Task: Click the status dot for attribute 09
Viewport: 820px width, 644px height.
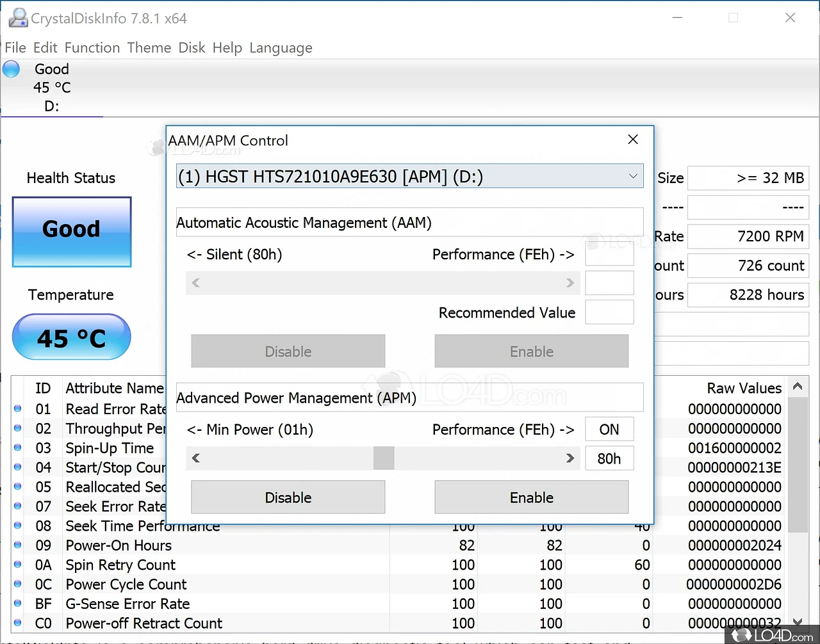Action: (18, 545)
